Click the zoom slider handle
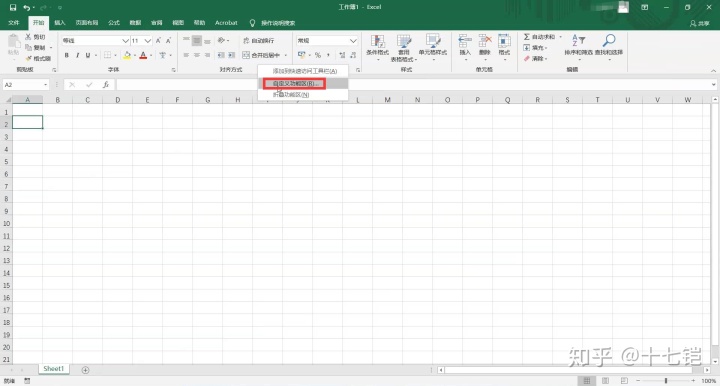Screen dimensions: 720x386 666,381
